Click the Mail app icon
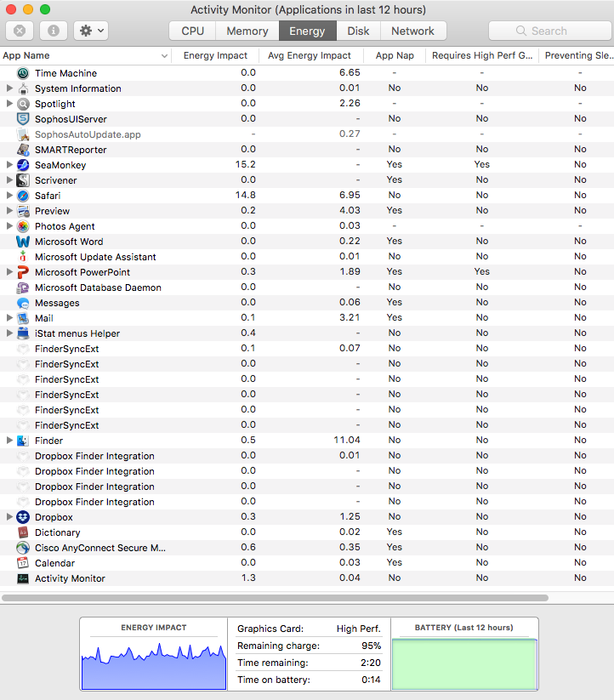The height and width of the screenshot is (700, 614). pos(23,318)
